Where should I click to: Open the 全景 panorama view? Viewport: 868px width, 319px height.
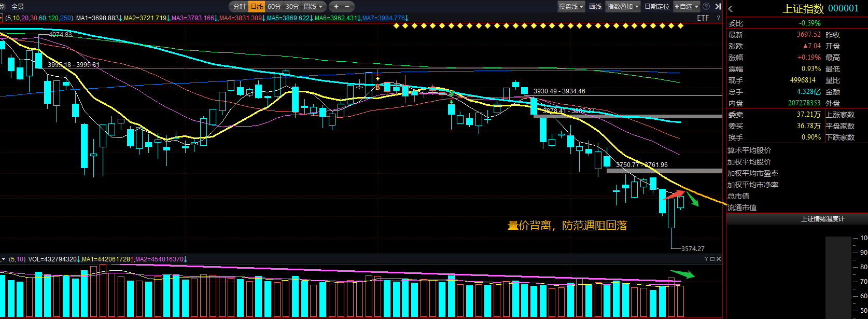click(18, 7)
